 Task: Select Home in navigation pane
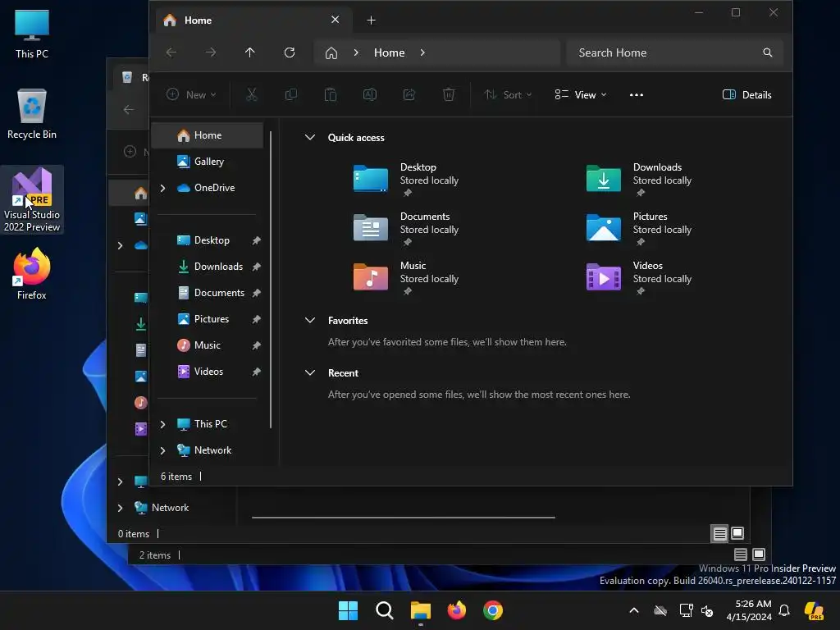(208, 135)
